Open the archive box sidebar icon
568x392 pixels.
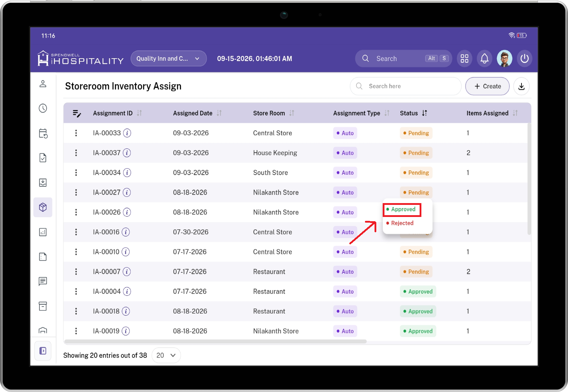click(x=43, y=306)
